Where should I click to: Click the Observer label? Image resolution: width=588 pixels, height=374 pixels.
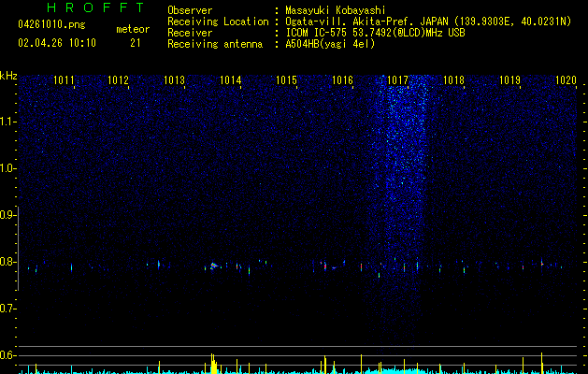pyautogui.click(x=190, y=10)
